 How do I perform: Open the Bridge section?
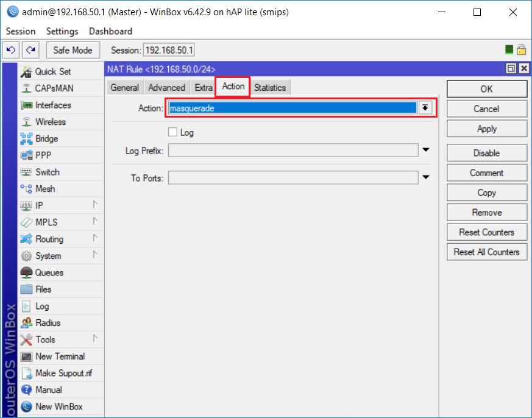click(x=61, y=138)
